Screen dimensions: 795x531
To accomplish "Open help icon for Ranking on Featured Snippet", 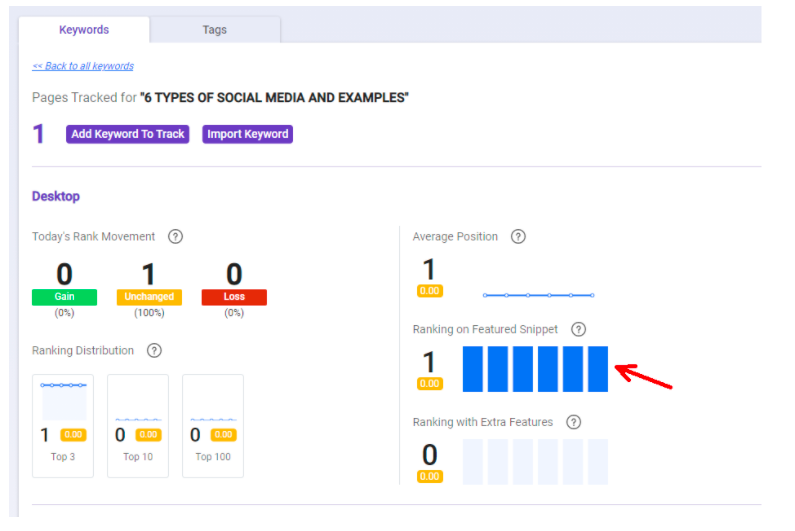I will (579, 330).
